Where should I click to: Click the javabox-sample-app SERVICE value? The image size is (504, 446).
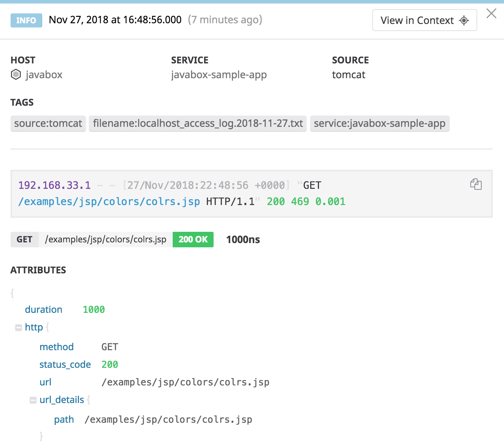[219, 75]
